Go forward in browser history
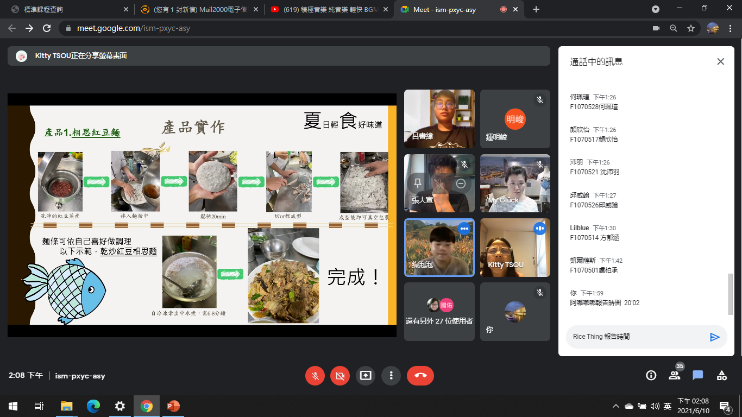 [x=29, y=28]
